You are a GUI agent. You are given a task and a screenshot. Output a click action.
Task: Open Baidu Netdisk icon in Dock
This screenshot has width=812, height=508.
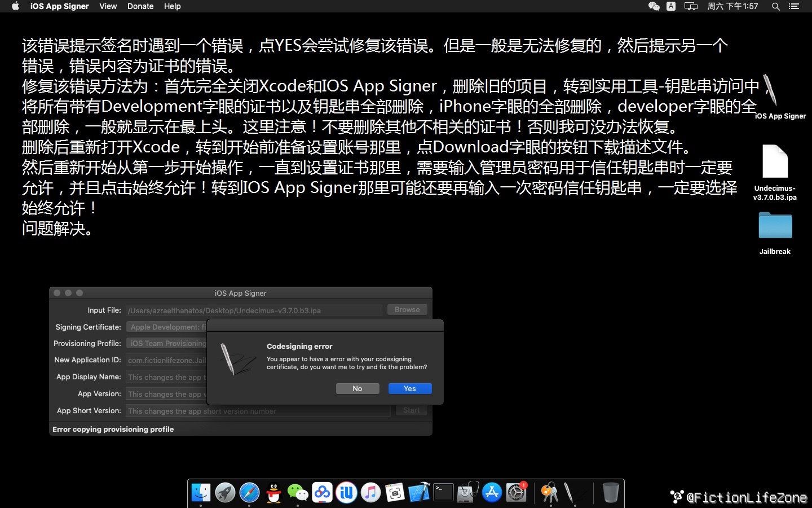point(322,493)
